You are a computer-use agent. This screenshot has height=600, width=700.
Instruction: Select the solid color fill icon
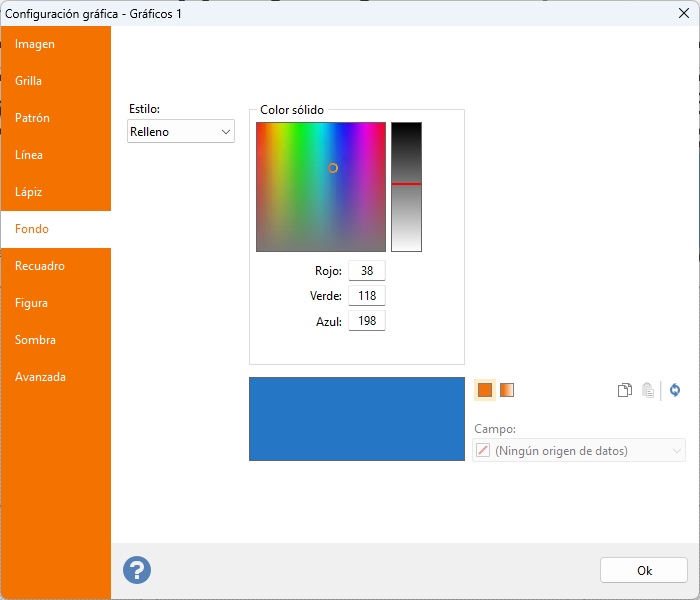pos(485,390)
